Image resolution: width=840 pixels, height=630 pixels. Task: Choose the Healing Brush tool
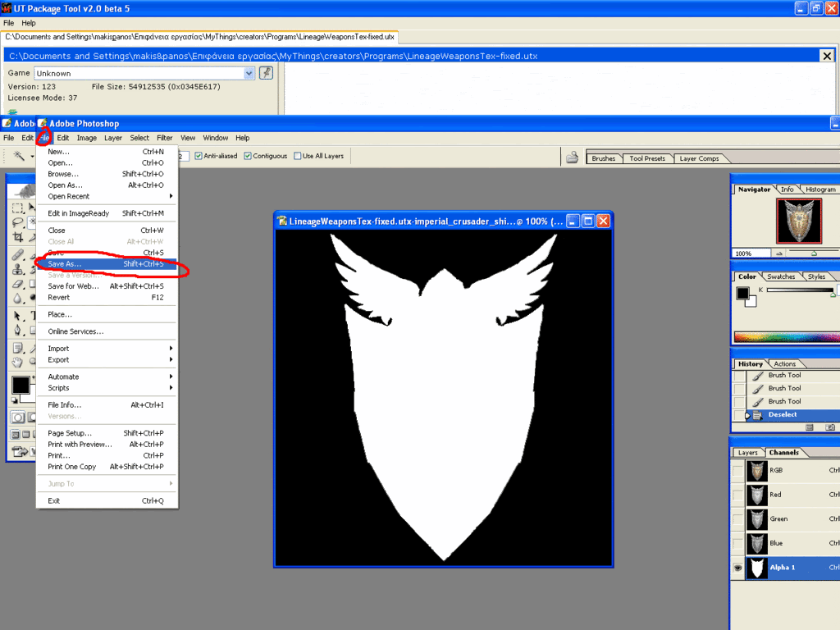[18, 254]
